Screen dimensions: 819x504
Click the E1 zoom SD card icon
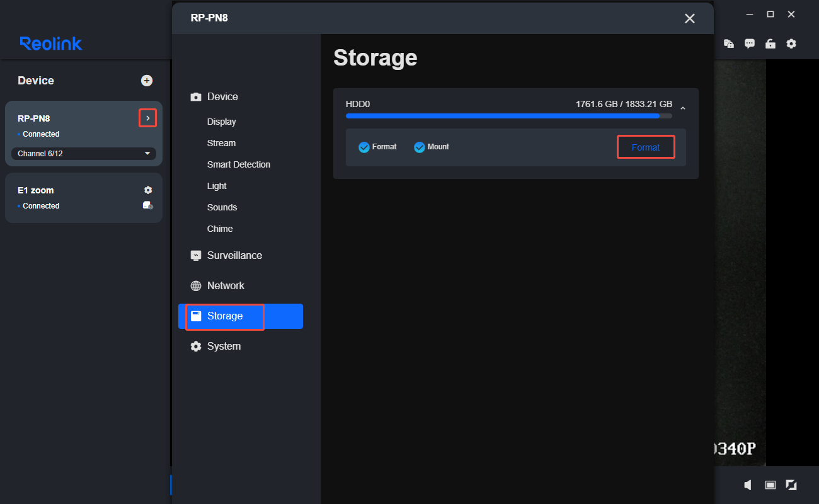point(147,205)
